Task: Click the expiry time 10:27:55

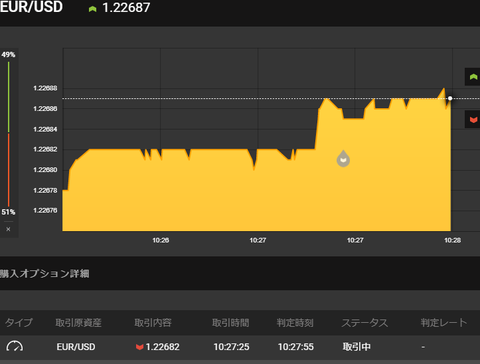Action: click(296, 347)
